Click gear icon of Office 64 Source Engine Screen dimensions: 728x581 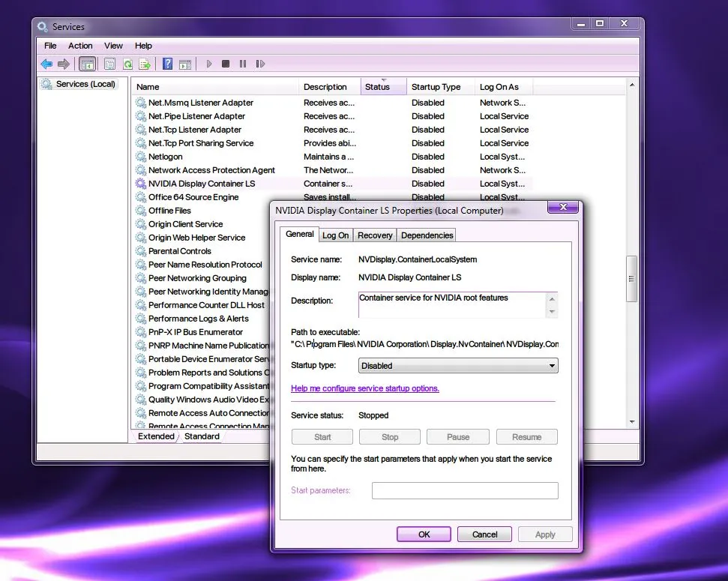pos(141,197)
